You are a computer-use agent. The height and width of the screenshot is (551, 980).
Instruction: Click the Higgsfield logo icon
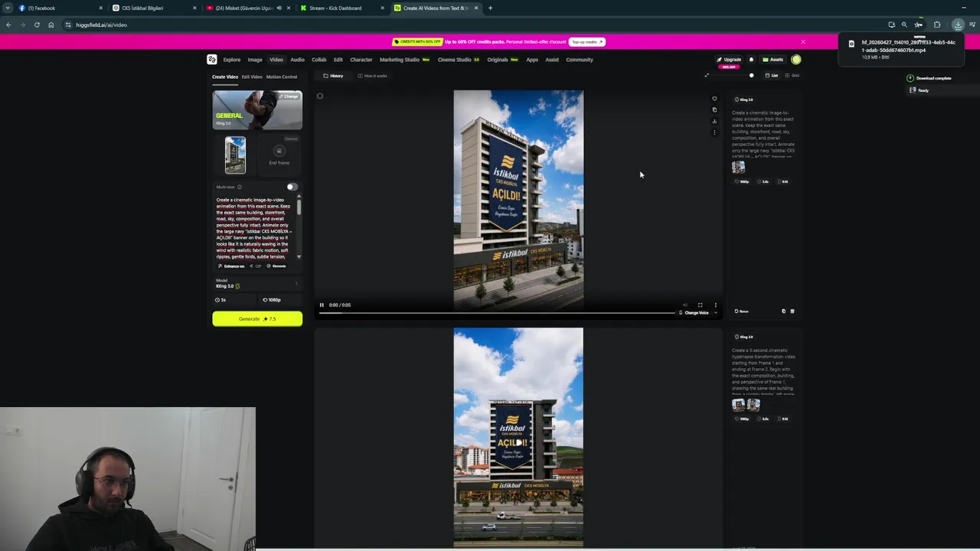(211, 60)
